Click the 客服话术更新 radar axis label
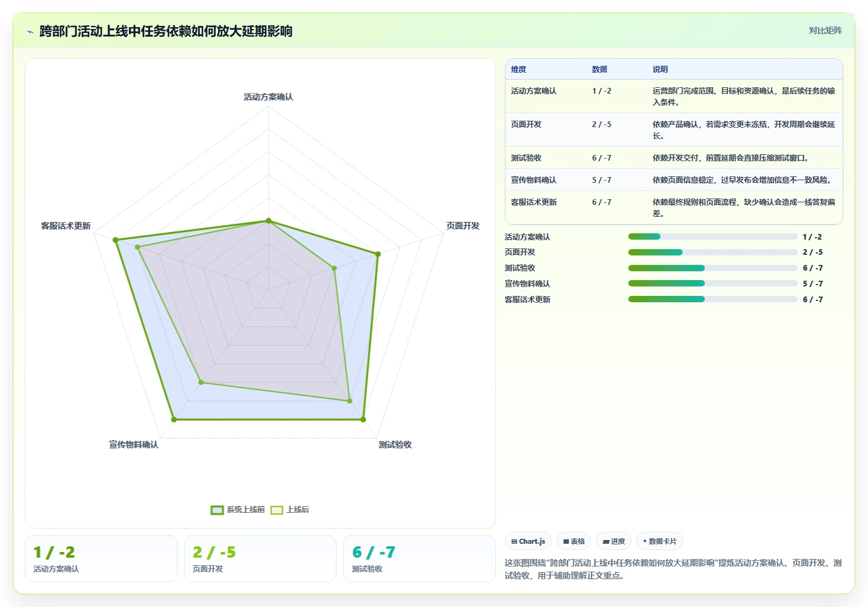 pyautogui.click(x=66, y=226)
